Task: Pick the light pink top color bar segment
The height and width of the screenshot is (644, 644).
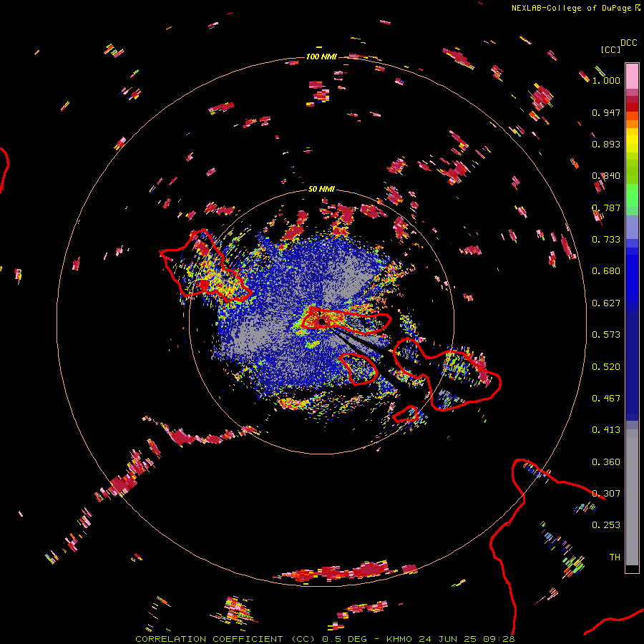Action: (x=632, y=76)
